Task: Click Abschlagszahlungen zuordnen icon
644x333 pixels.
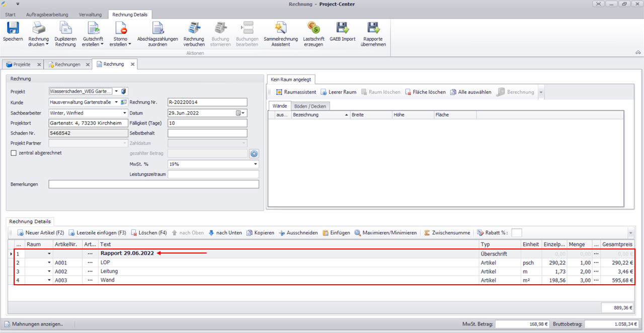Action: pos(157,28)
